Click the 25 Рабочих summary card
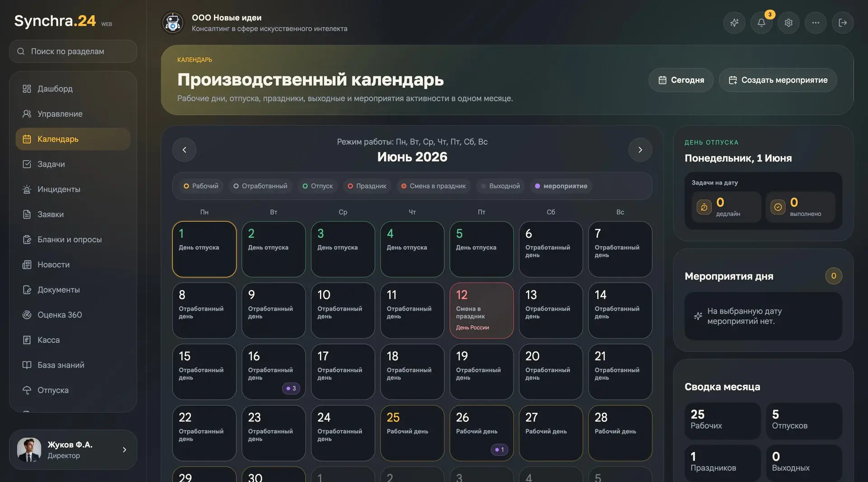This screenshot has height=482, width=868. pos(722,421)
